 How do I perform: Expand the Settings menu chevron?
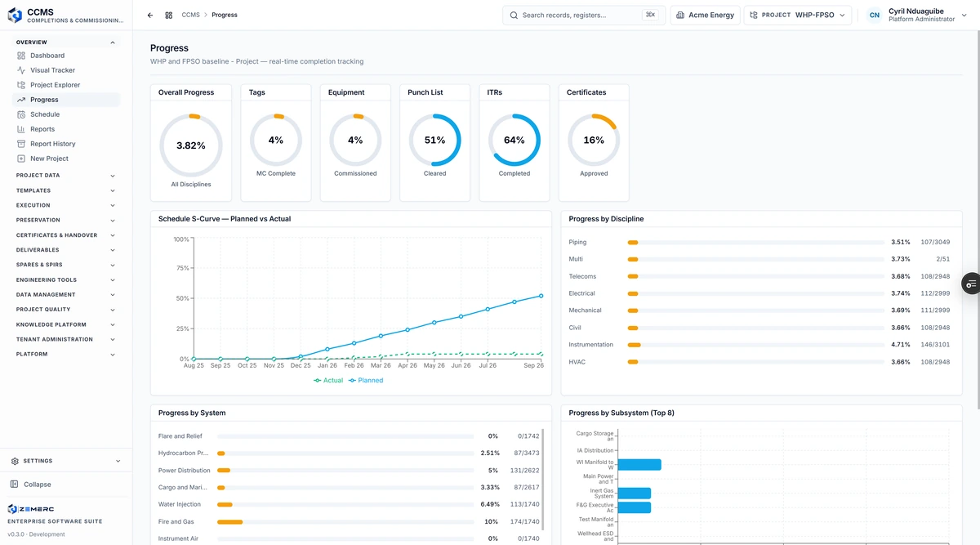click(x=118, y=461)
